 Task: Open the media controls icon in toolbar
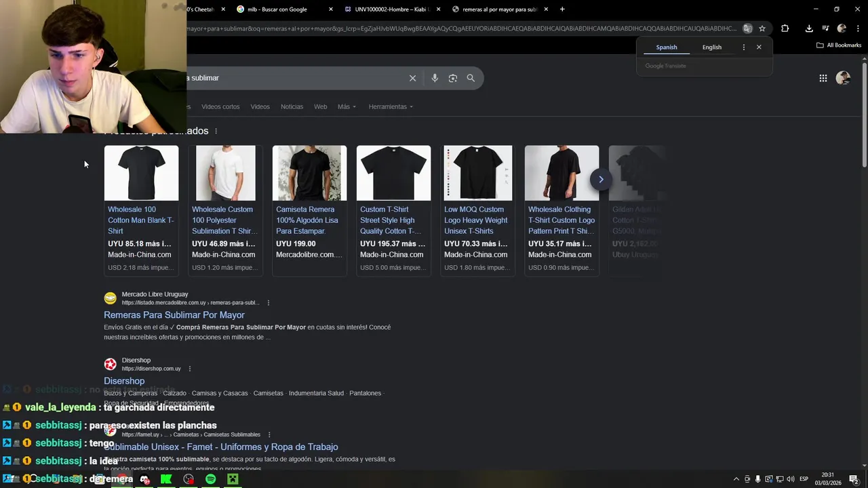click(x=825, y=28)
